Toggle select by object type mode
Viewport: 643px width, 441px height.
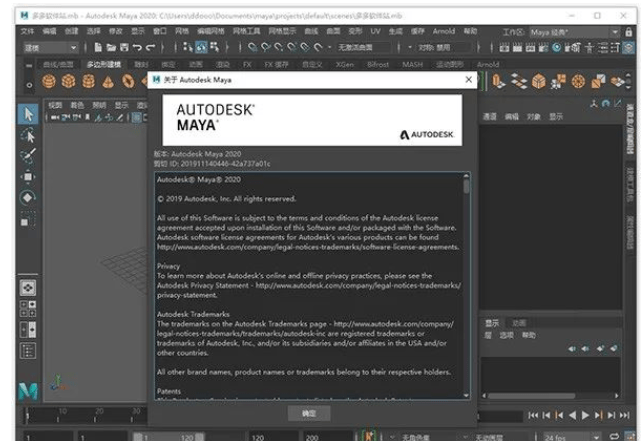(201, 47)
